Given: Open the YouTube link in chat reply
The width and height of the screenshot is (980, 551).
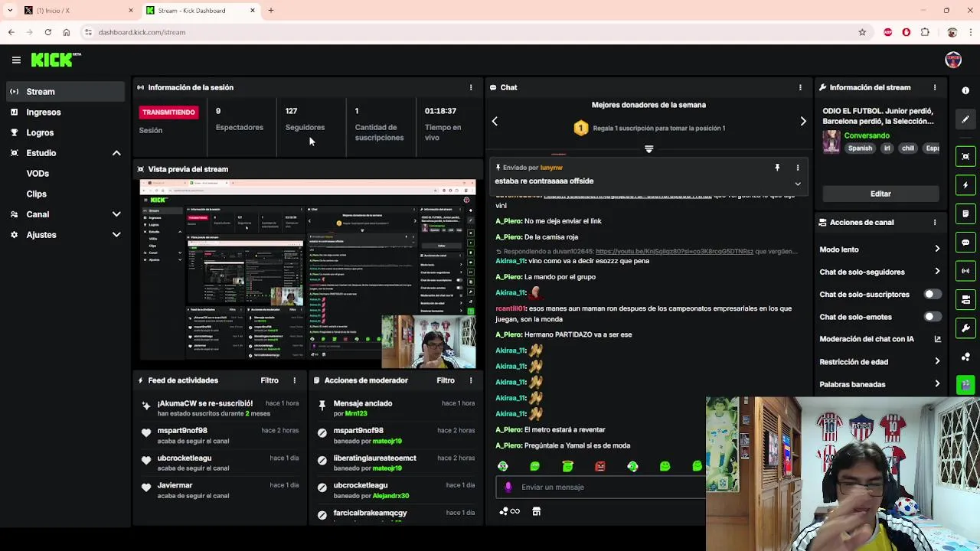Looking at the screenshot, I should (x=674, y=251).
